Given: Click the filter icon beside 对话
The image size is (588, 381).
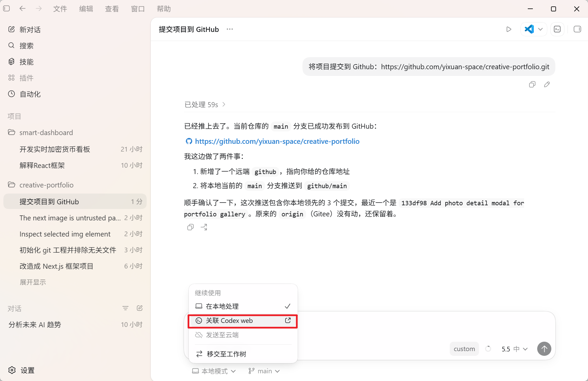Looking at the screenshot, I should coord(125,308).
